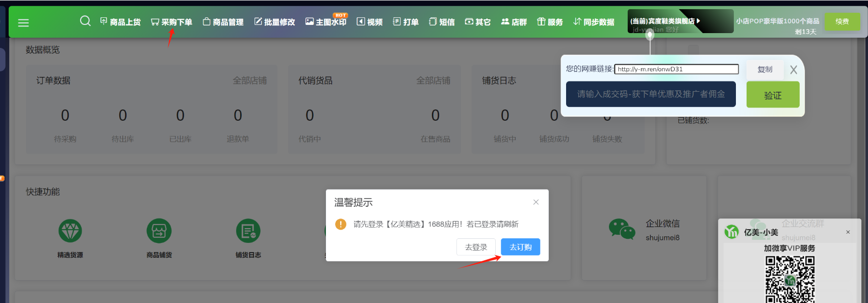Close the 温馨提示 dialog
Viewport: 868px width, 303px height.
[x=535, y=202]
